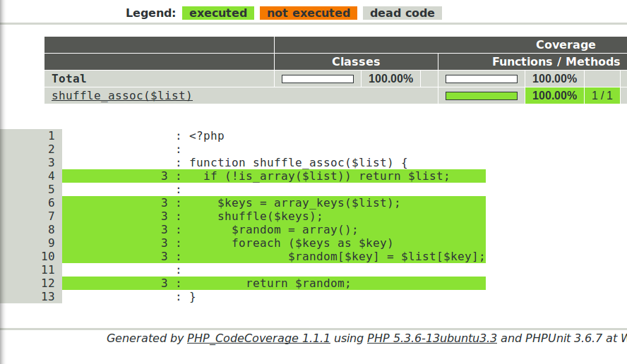The image size is (627, 364).
Task: Click the 1 / 1 functions count cell
Action: tap(602, 95)
